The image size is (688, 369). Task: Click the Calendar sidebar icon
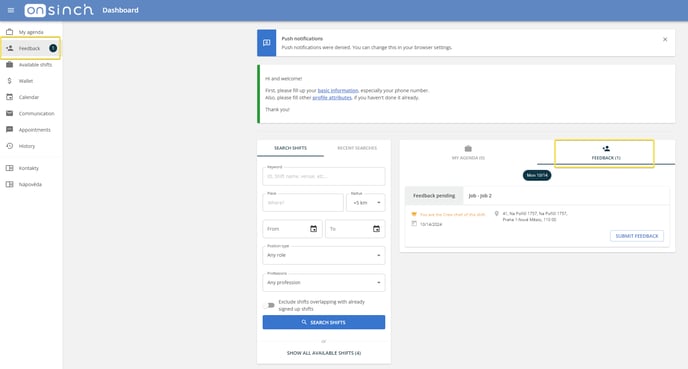pos(10,97)
